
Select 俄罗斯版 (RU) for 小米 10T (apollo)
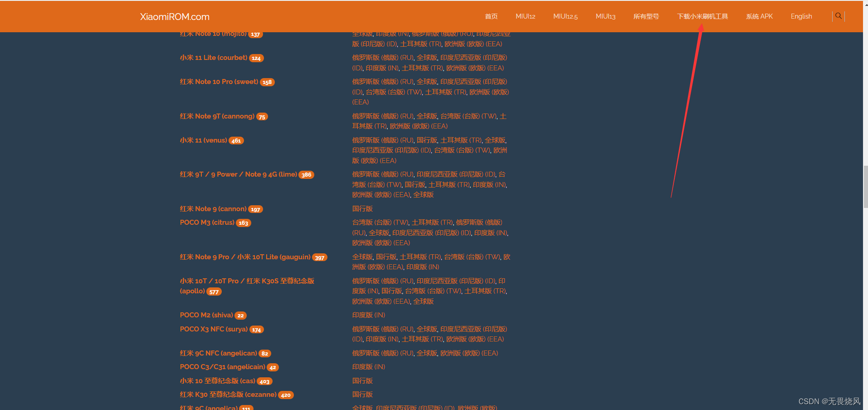tap(383, 281)
